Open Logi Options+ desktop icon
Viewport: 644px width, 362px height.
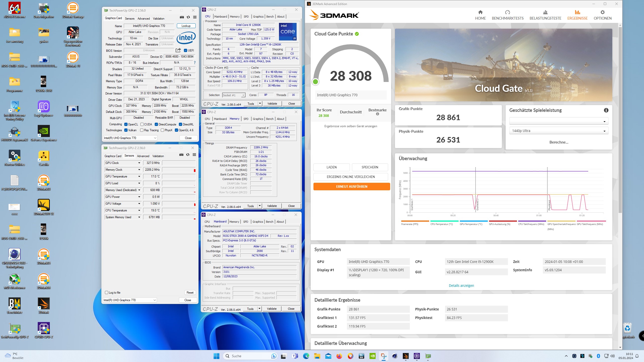click(44, 109)
